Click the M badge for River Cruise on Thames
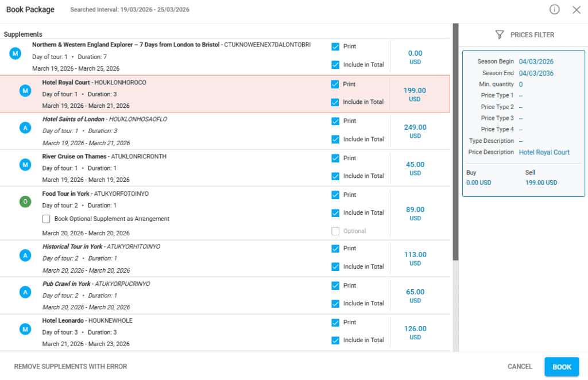This screenshot has height=380, width=588. (x=25, y=165)
